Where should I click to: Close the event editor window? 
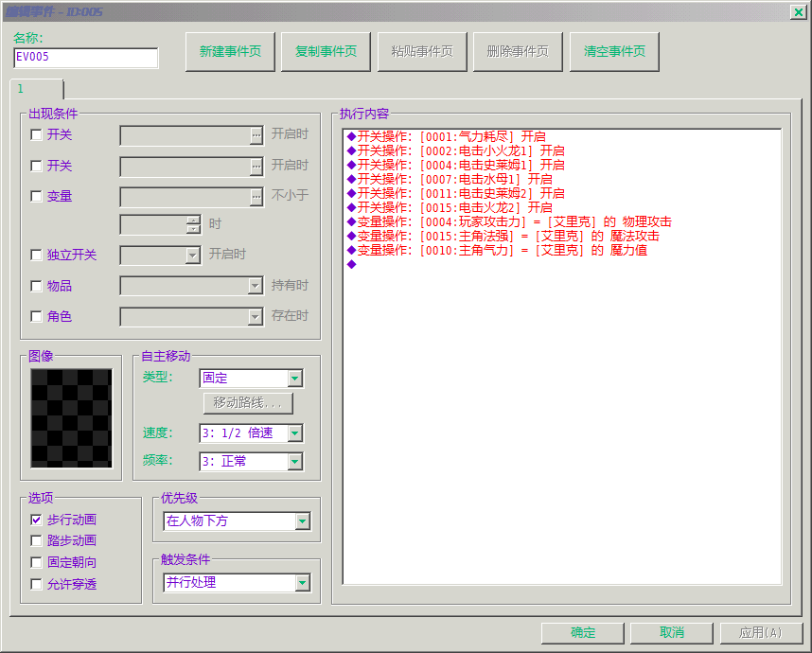coord(798,12)
